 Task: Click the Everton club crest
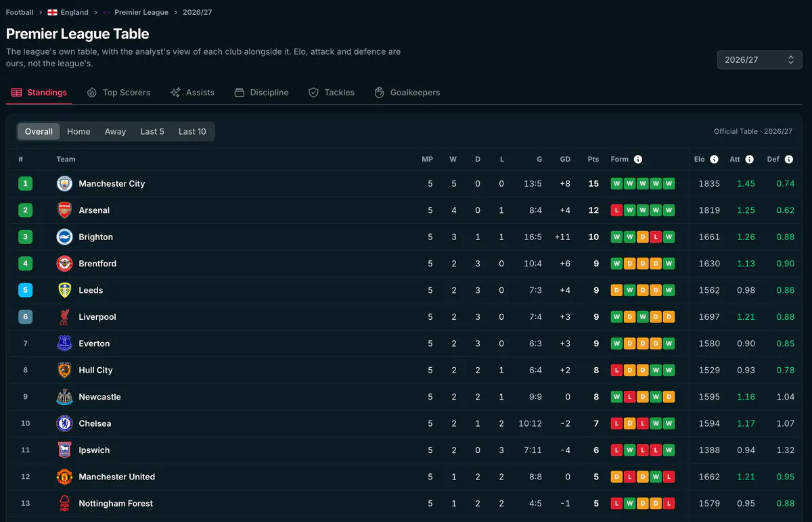coord(64,343)
